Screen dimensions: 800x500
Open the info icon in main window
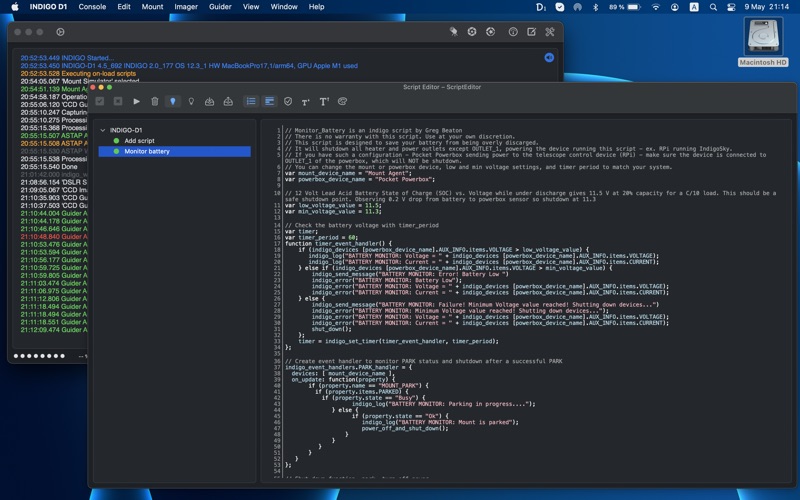(513, 32)
